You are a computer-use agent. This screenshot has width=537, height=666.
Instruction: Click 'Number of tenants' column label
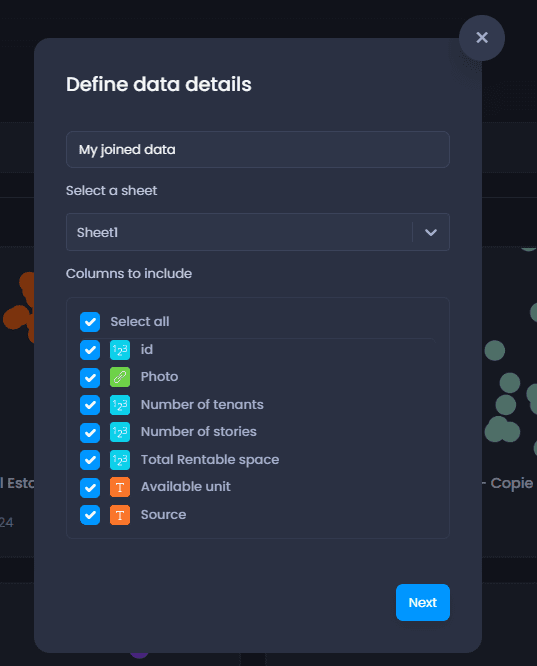pos(202,404)
